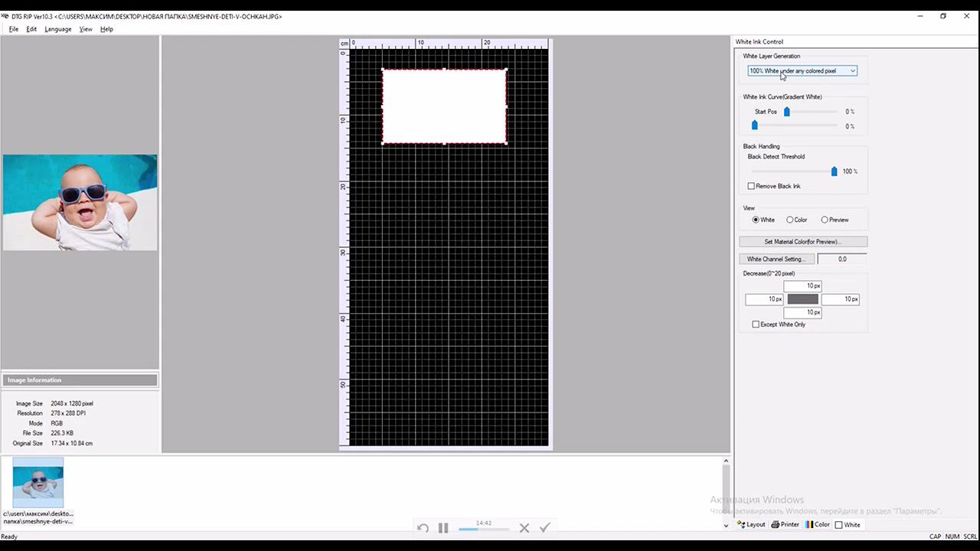Select the White view radio button
This screenshot has height=551, width=980.
(756, 220)
